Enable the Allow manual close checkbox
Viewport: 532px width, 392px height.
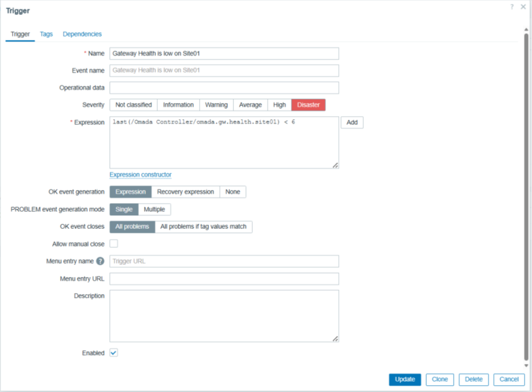pos(114,244)
